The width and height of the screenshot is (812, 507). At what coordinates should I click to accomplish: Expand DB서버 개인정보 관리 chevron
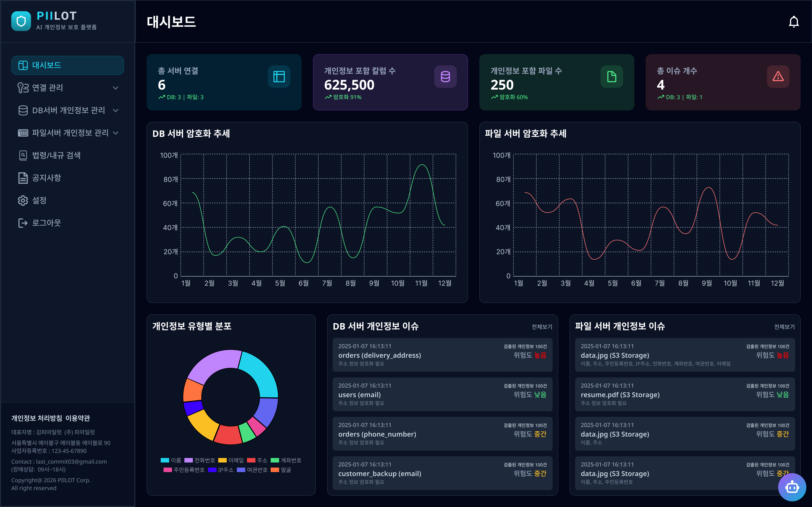[x=116, y=110]
